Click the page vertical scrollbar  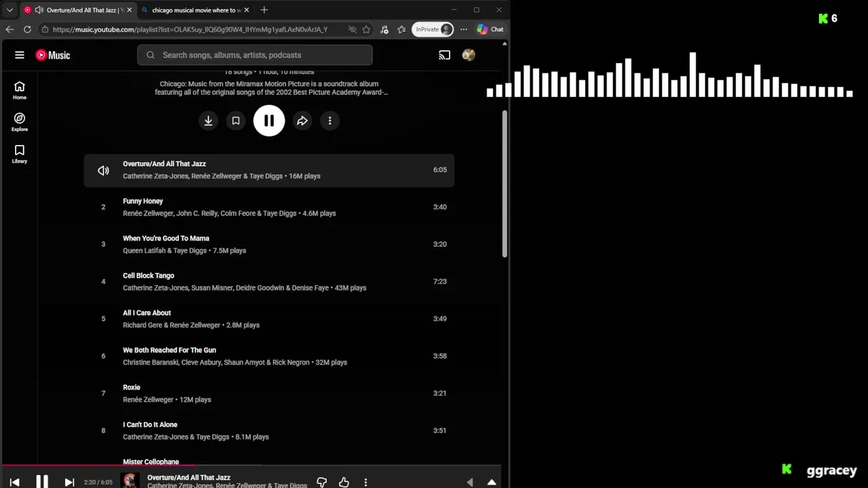(505, 183)
